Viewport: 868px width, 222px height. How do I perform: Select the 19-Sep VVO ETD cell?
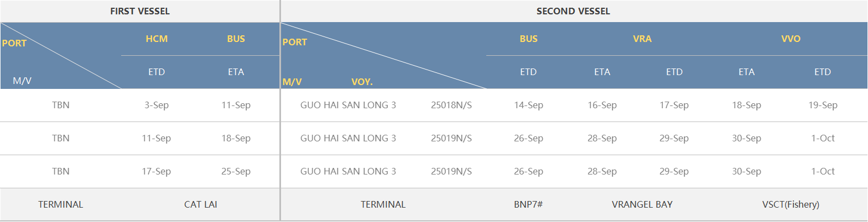point(823,105)
